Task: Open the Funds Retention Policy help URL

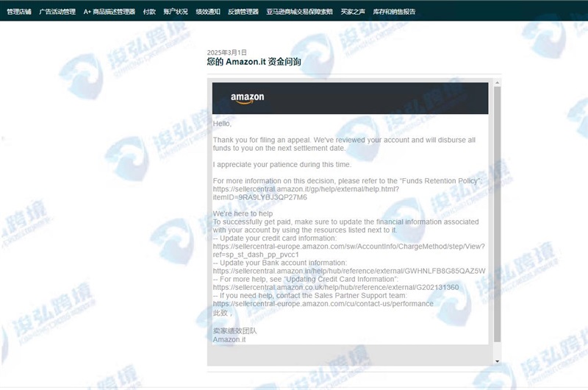Action: 306,194
